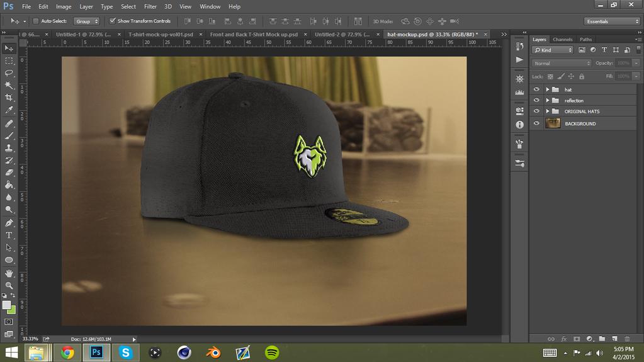
Task: Open the Blender taskbar icon
Action: pyautogui.click(x=213, y=353)
